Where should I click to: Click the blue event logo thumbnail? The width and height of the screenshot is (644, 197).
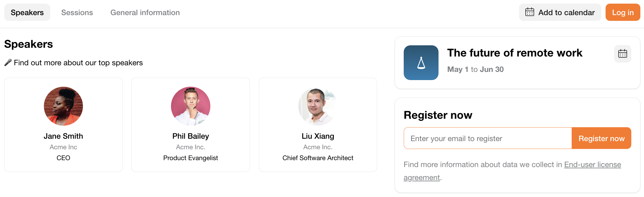[x=421, y=63]
